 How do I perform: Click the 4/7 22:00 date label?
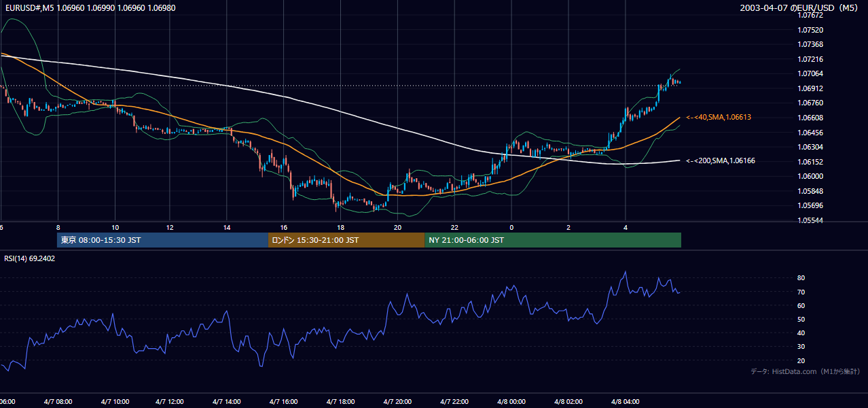(455, 402)
